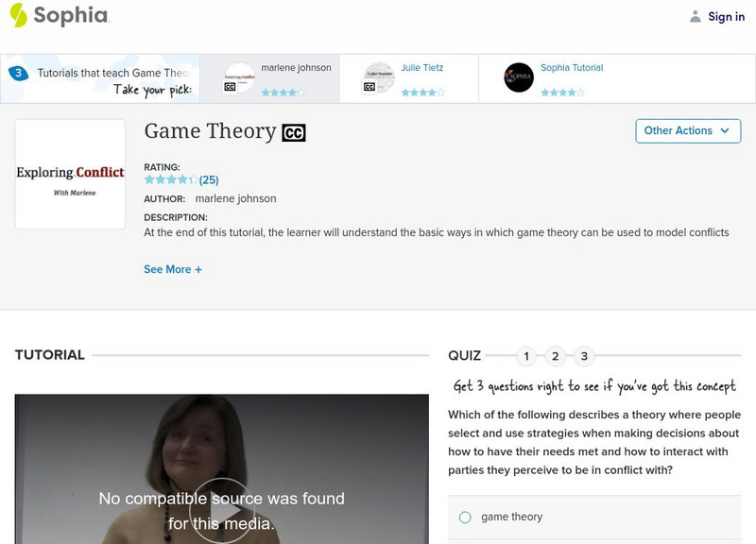
Task: Click the black Sophia Tutorial avatar
Action: (x=519, y=77)
